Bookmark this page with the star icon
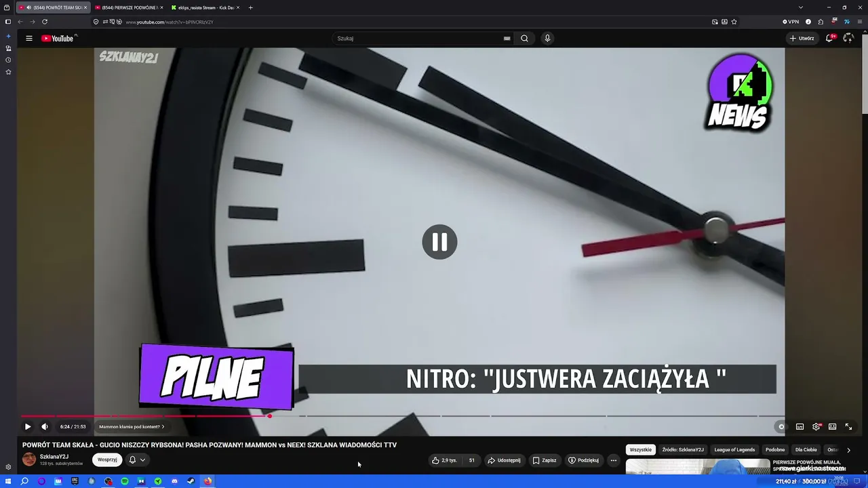The image size is (868, 488). coord(734,22)
